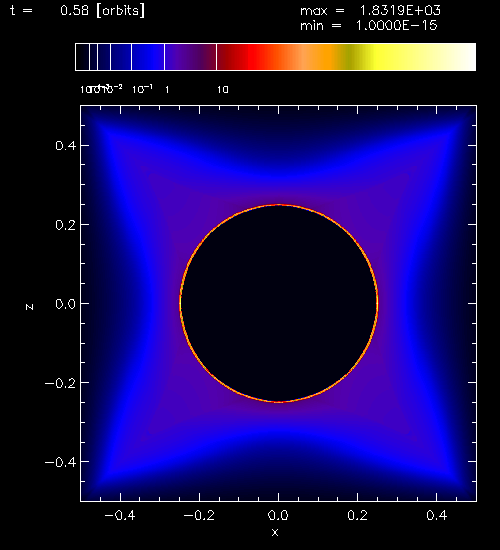Click the colorbar tick label 10
Screen dimensions: 500x550
[222, 90]
